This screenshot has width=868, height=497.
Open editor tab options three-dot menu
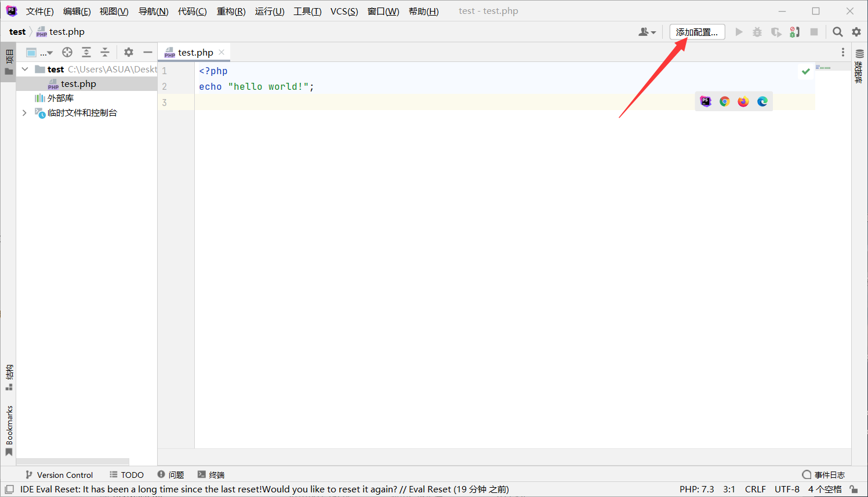[x=843, y=52]
